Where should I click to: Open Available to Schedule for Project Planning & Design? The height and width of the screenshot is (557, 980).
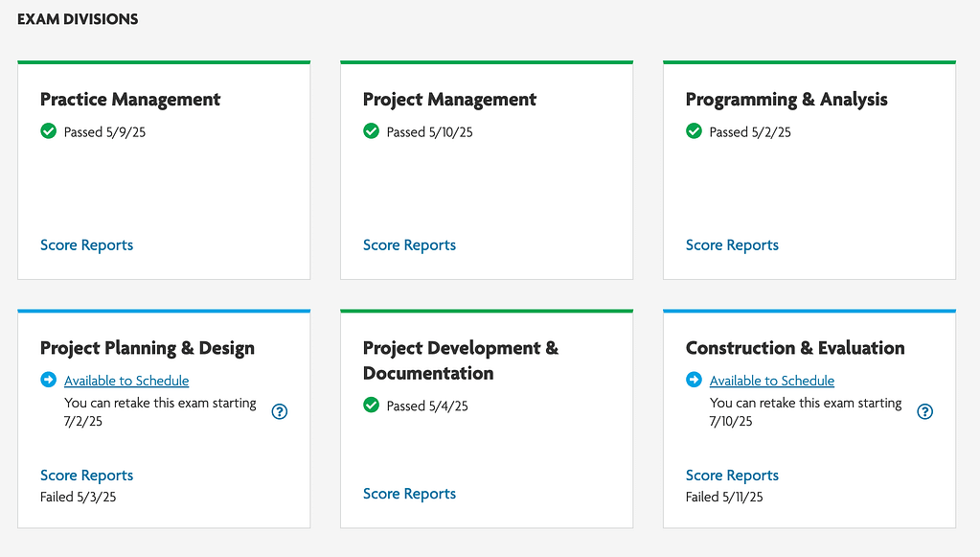click(126, 381)
